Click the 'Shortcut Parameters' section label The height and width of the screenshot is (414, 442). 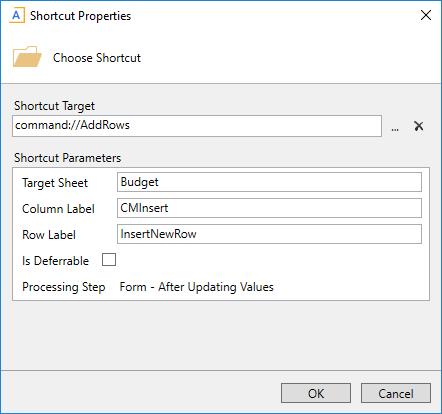pos(67,158)
